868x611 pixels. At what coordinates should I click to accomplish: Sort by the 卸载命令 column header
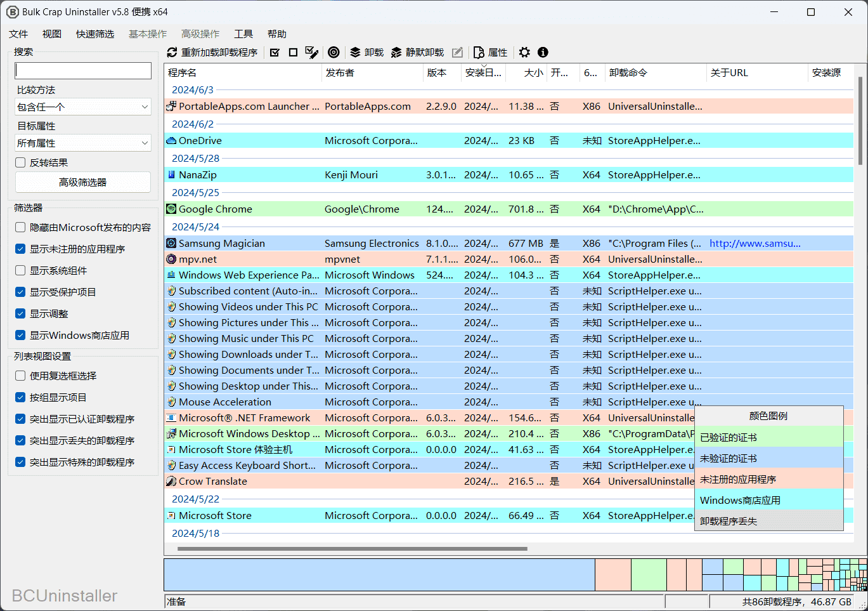click(x=656, y=72)
